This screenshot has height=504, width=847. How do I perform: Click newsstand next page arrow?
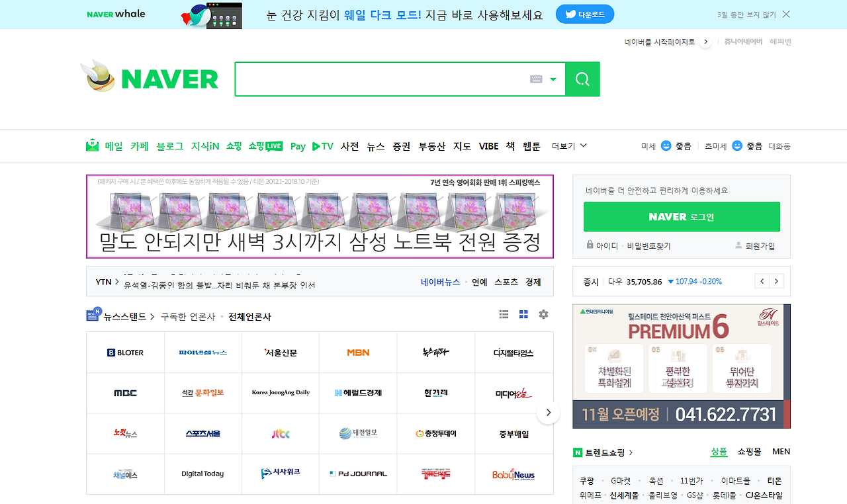(548, 413)
